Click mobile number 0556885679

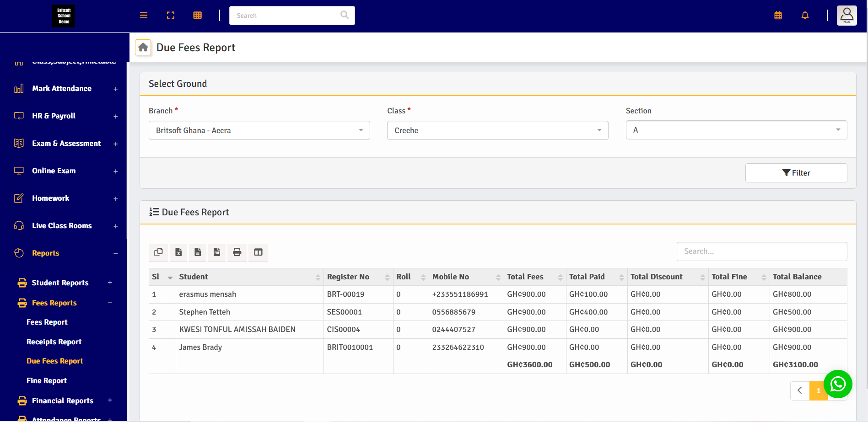(453, 312)
